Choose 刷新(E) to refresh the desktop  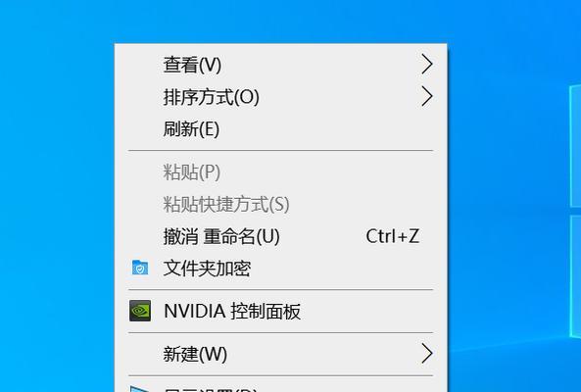280,129
